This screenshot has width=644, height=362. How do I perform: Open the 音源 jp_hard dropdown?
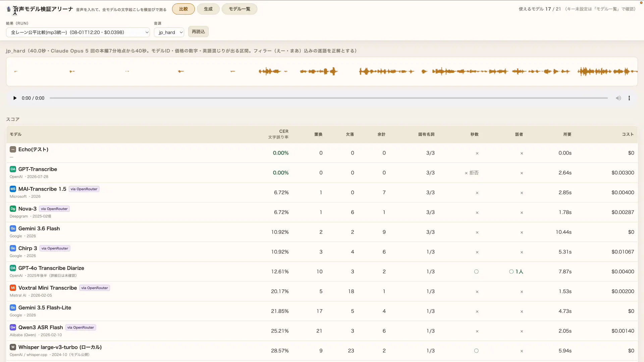pos(169,33)
